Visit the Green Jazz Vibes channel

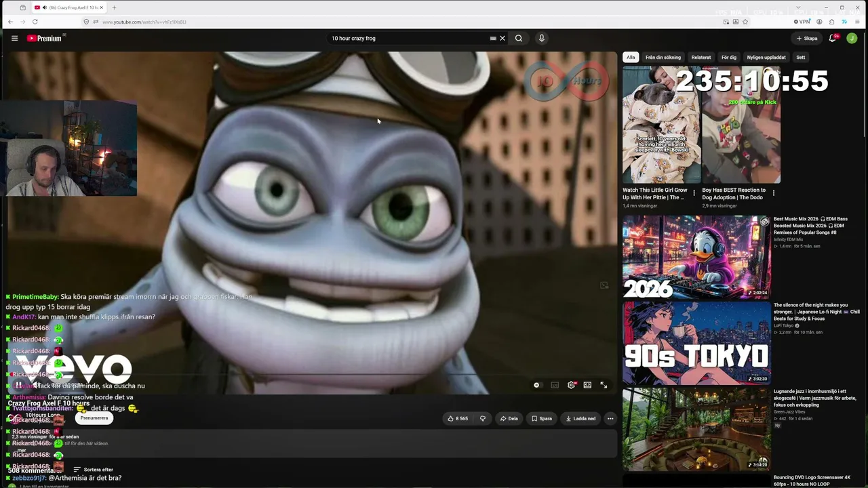pos(789,411)
